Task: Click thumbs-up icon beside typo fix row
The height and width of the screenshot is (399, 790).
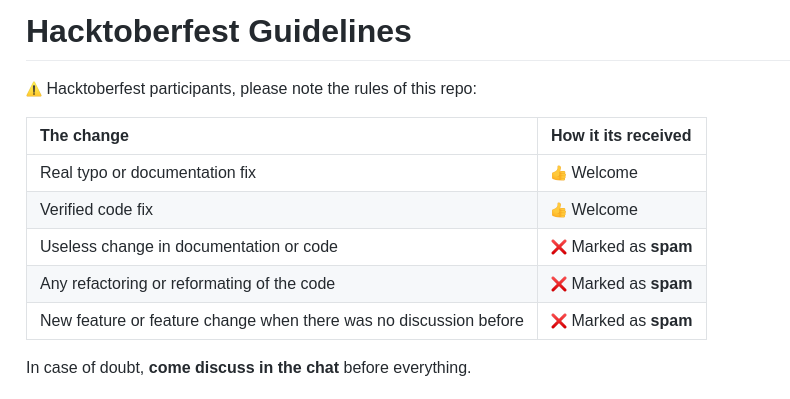Action: pos(559,173)
